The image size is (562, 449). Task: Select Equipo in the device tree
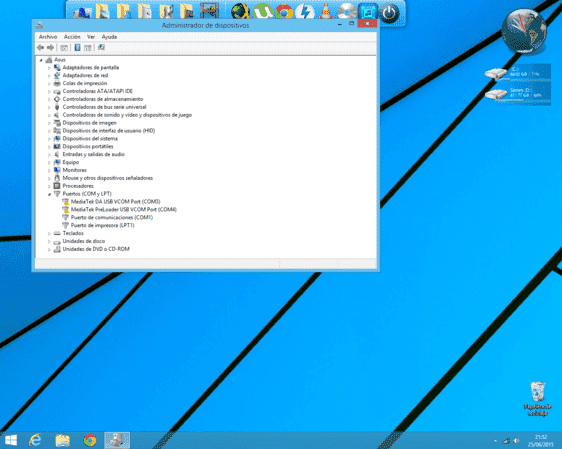[x=71, y=162]
